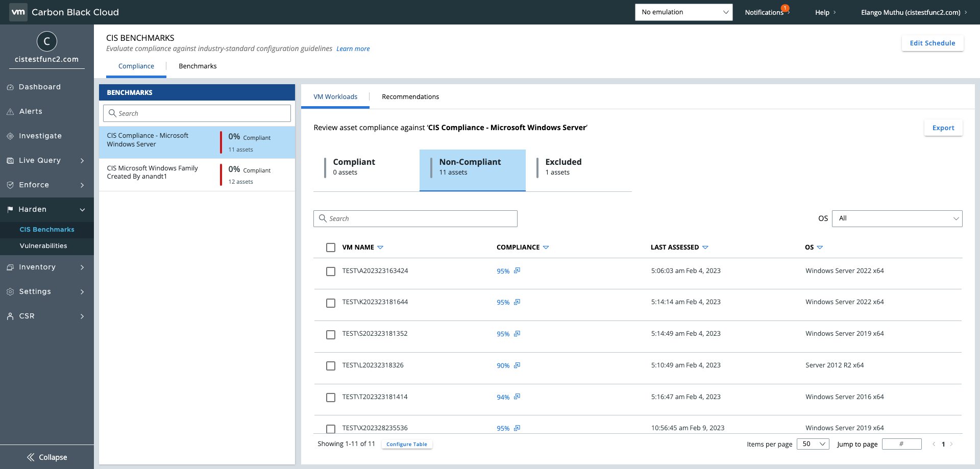Click the Export button
The image size is (980, 469).
pos(943,128)
